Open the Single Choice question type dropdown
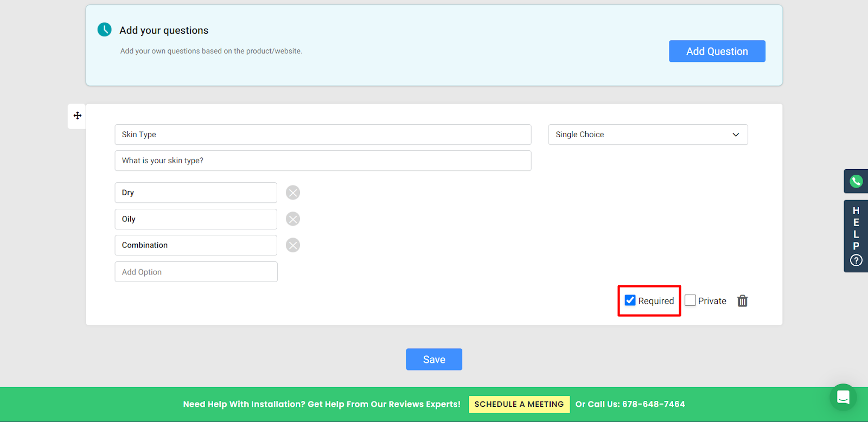 [x=648, y=135]
